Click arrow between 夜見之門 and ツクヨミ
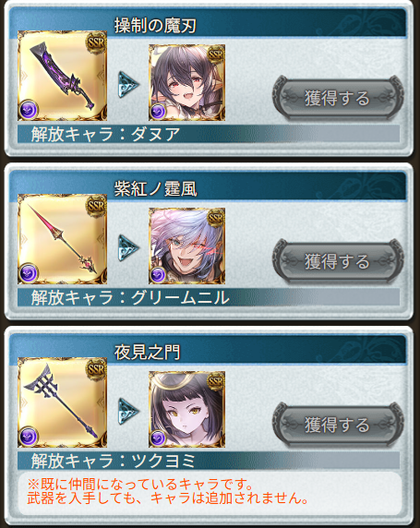 [x=128, y=411]
